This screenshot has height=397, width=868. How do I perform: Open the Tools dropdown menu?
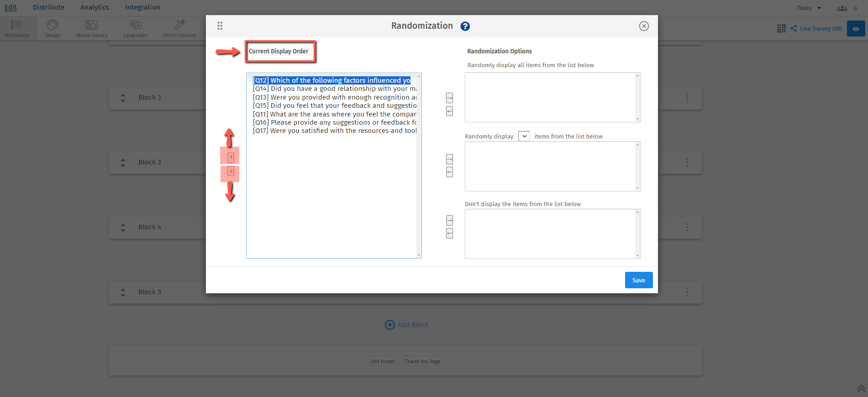tap(809, 8)
